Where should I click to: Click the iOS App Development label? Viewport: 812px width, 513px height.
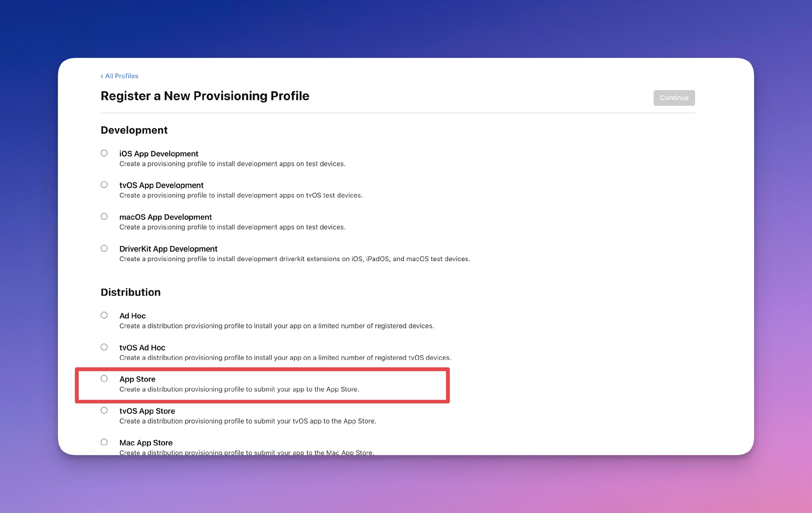coord(159,154)
